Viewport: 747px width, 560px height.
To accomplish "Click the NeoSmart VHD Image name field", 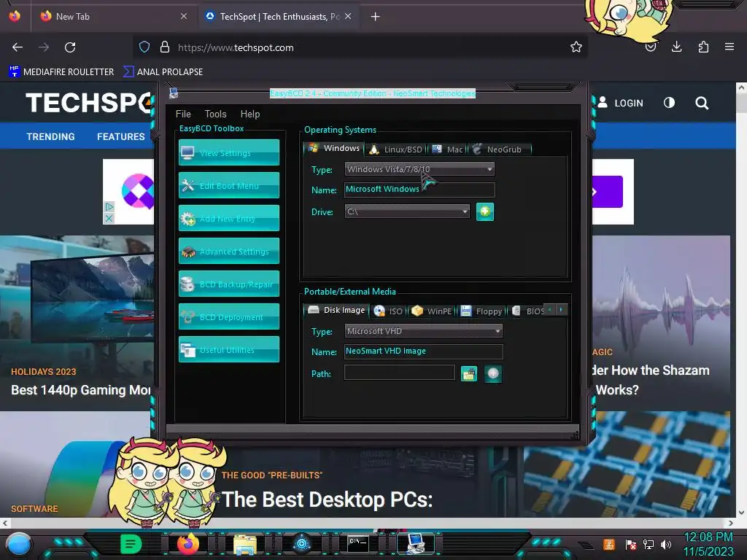I will [424, 351].
